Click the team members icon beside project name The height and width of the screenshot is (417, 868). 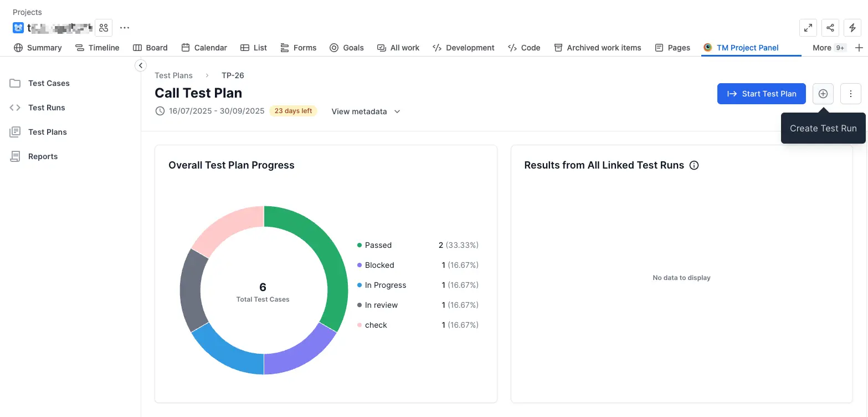pos(104,28)
